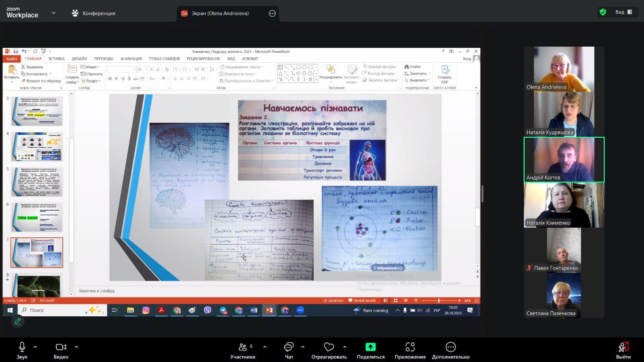Click the green annotation pencil icon
This screenshot has width=644, height=362.
point(18,321)
